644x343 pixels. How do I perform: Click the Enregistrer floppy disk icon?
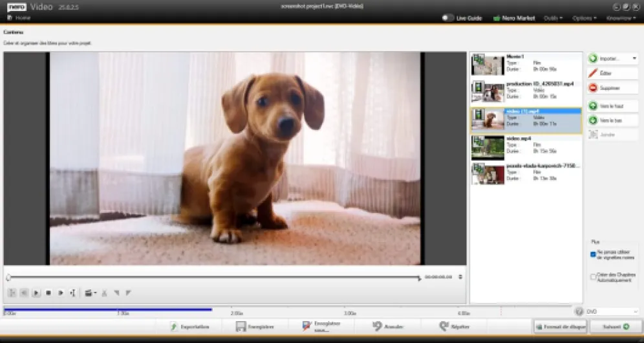[241, 327]
